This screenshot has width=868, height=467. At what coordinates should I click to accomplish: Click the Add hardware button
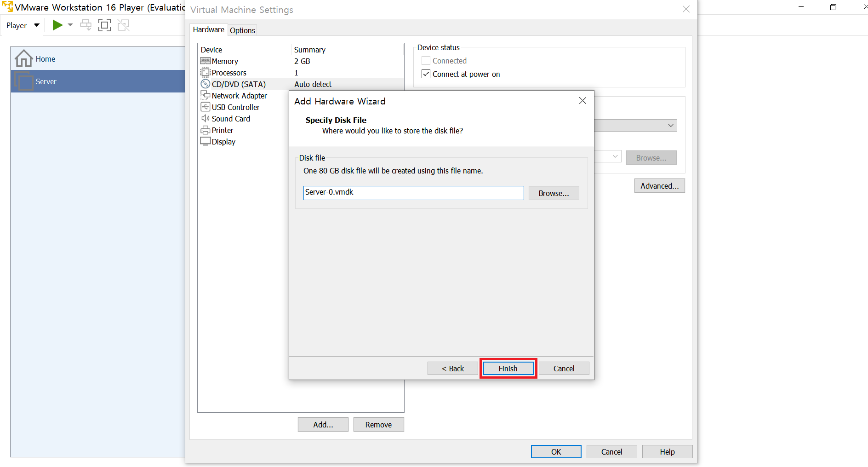click(x=323, y=425)
